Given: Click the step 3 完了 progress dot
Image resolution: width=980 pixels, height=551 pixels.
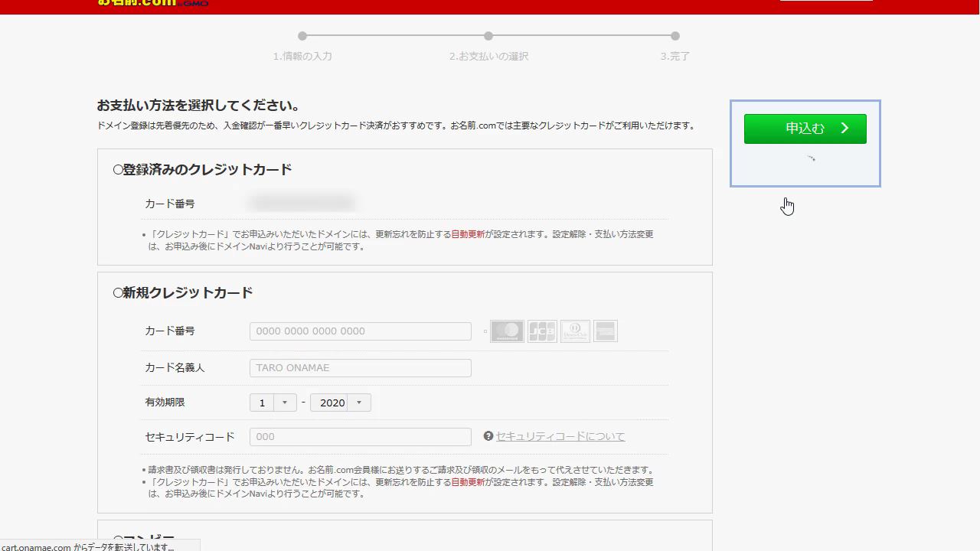Looking at the screenshot, I should coord(675,36).
